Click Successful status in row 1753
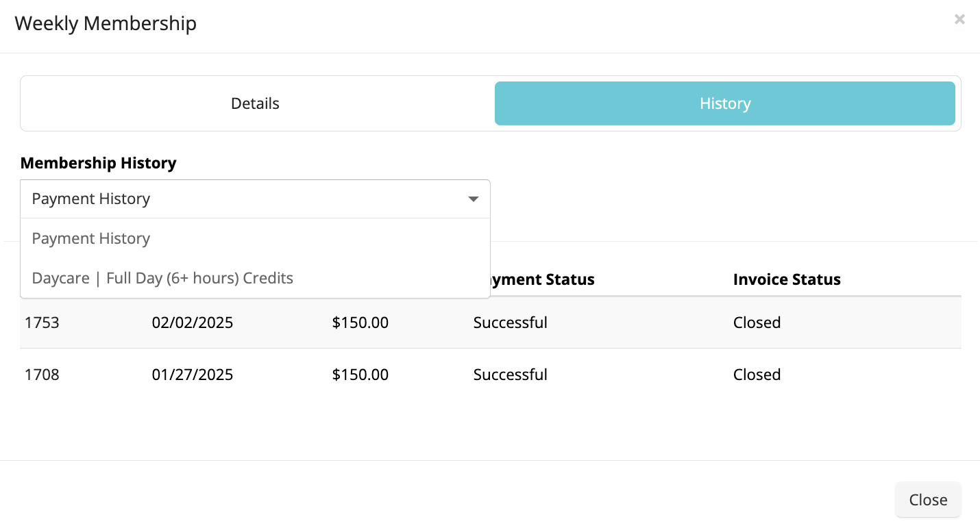 [x=511, y=323]
